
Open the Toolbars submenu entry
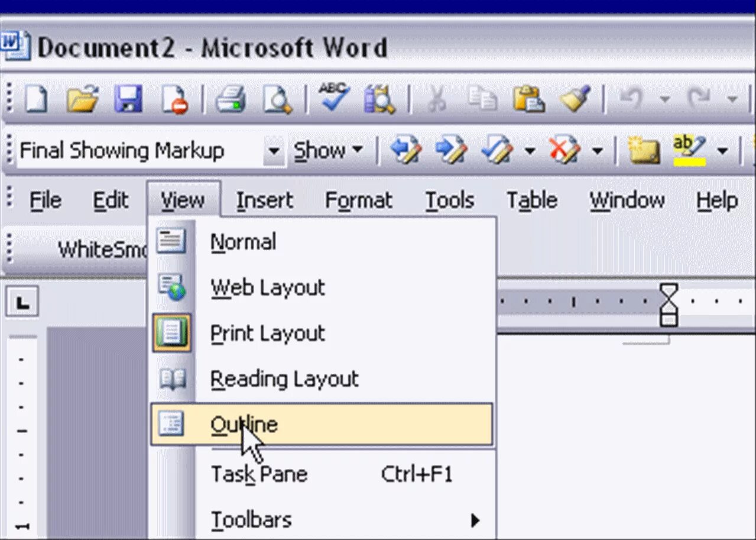pos(322,520)
